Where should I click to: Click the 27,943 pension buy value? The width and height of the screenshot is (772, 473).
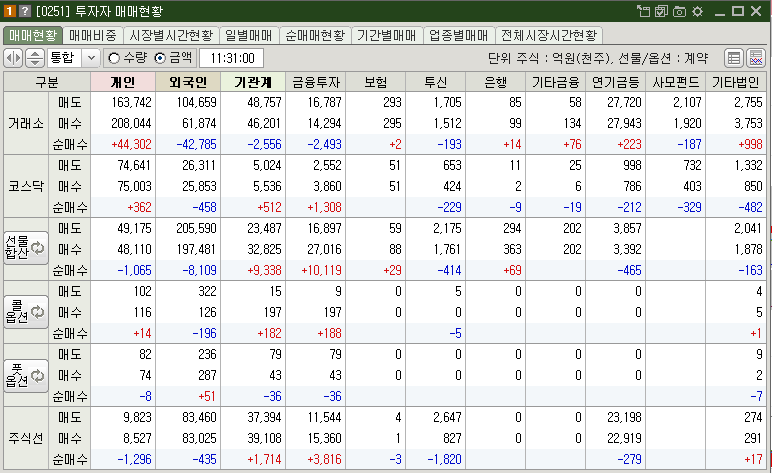(x=624, y=123)
